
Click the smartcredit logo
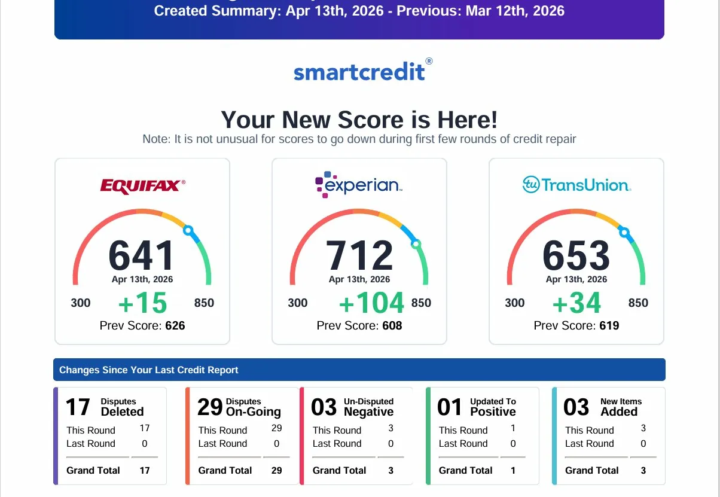363,71
